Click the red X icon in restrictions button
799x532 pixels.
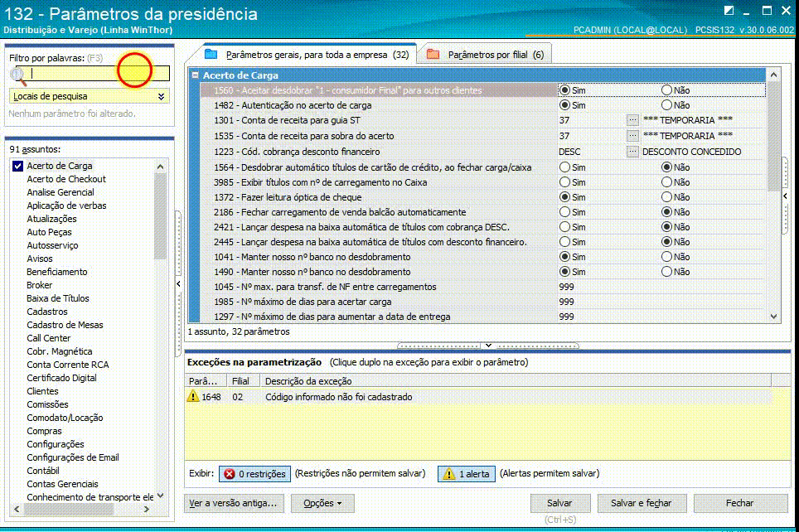point(230,474)
